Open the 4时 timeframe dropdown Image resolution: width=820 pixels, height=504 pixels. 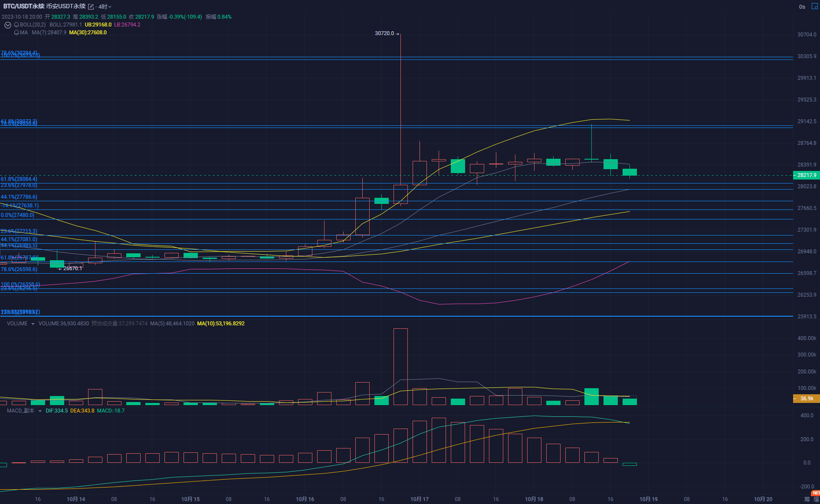pos(105,7)
